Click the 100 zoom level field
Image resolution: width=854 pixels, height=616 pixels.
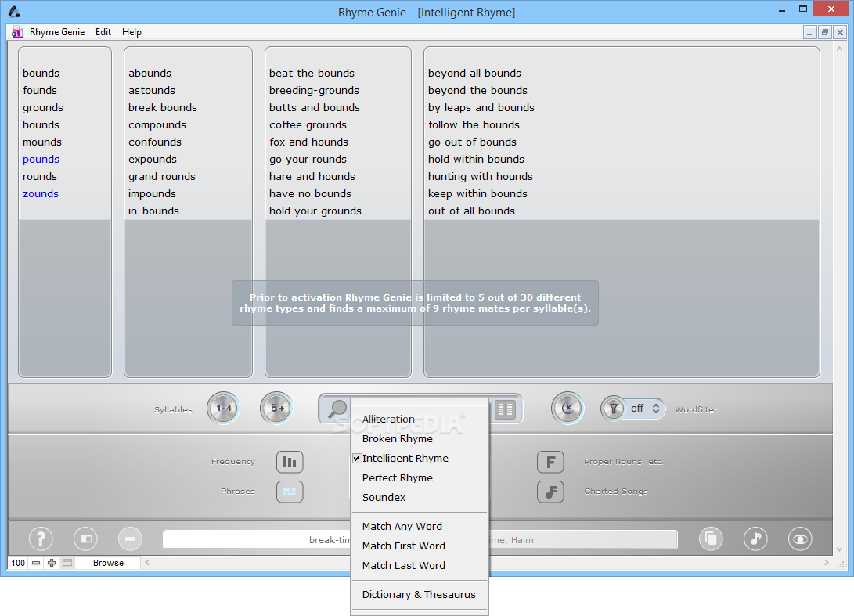coord(18,563)
